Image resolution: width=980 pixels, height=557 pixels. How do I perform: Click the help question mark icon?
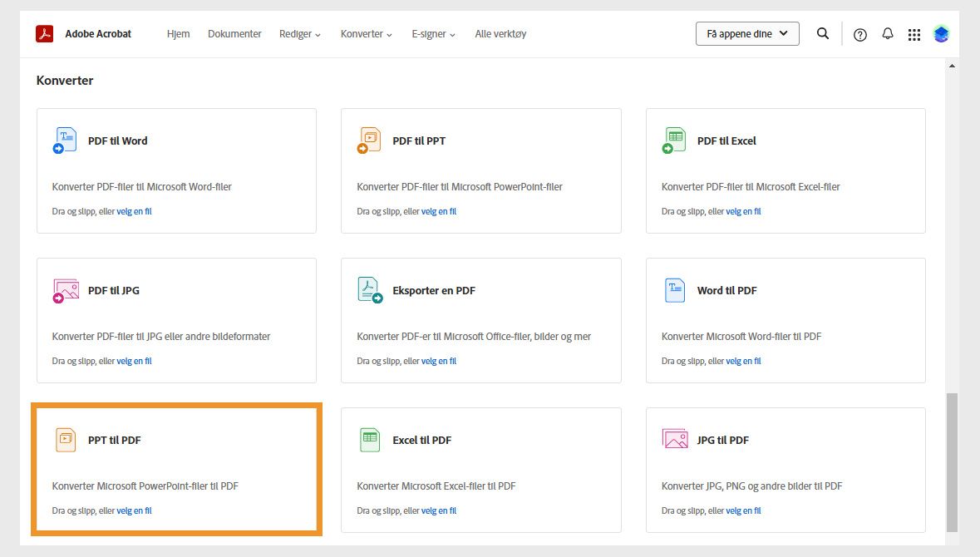tap(860, 35)
